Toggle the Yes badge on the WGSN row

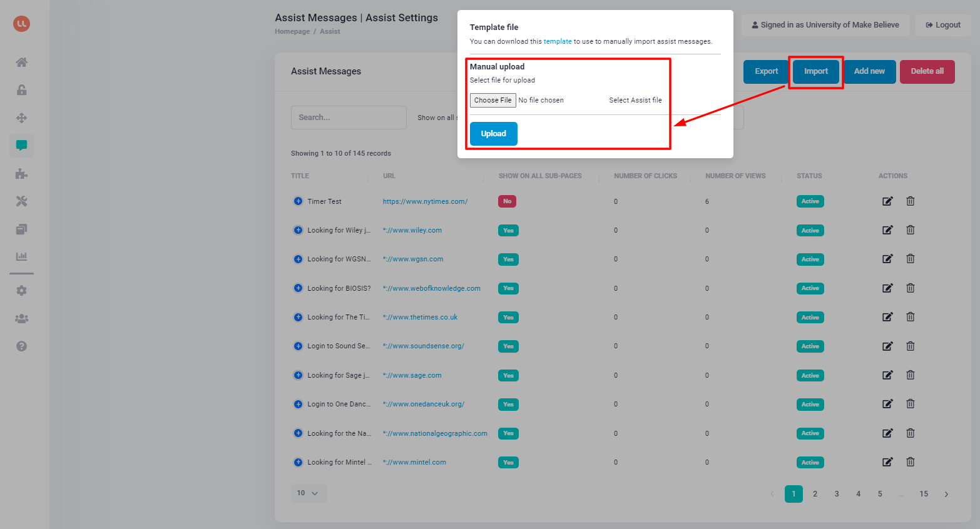[508, 259]
